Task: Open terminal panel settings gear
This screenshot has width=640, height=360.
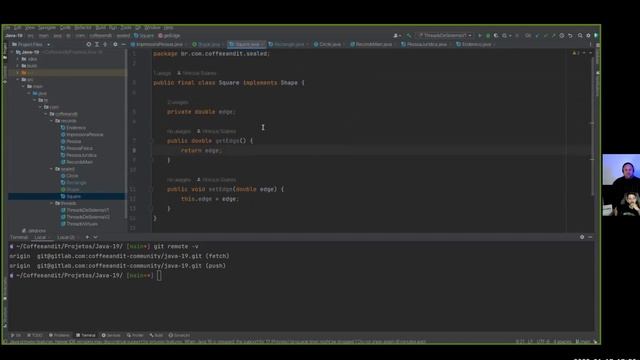Action: (582, 237)
